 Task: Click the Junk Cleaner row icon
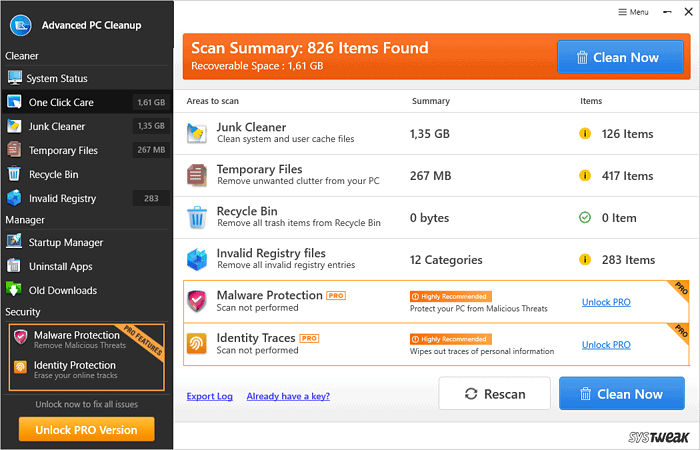[197, 133]
